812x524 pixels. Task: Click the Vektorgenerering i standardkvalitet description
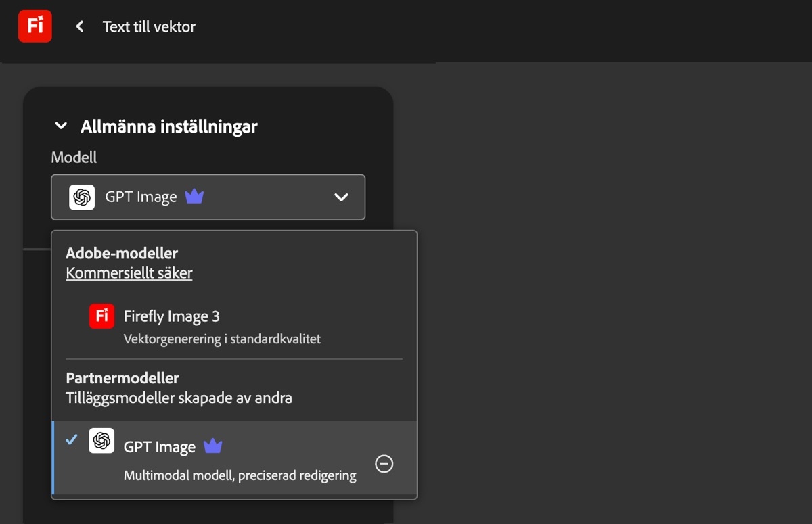(223, 339)
